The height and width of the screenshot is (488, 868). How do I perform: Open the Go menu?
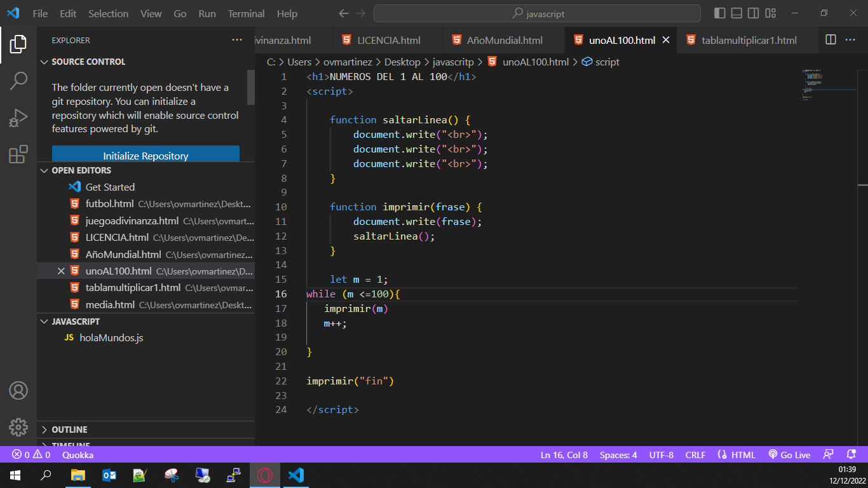180,13
